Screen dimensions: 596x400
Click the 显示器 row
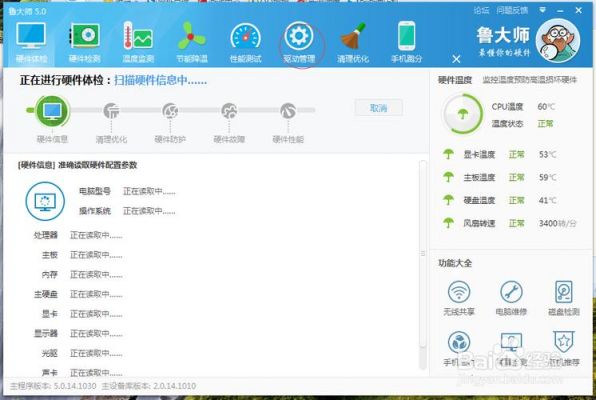78,333
